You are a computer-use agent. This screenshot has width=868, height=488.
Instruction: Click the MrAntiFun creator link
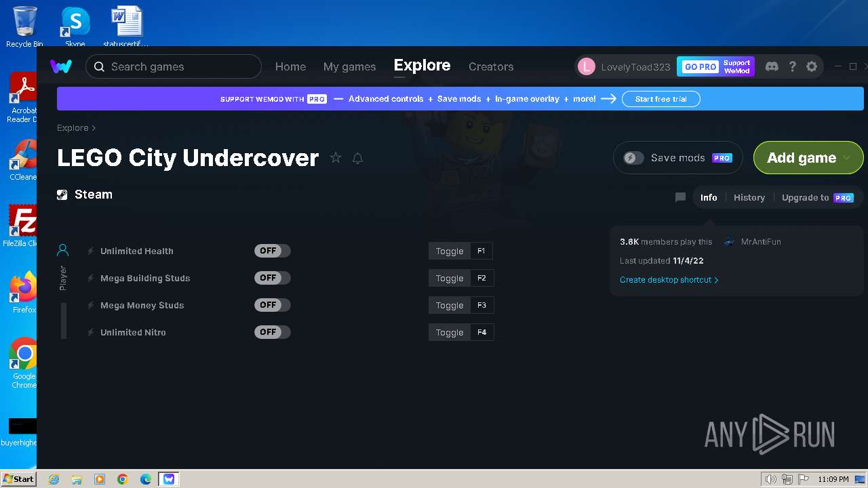[761, 241]
